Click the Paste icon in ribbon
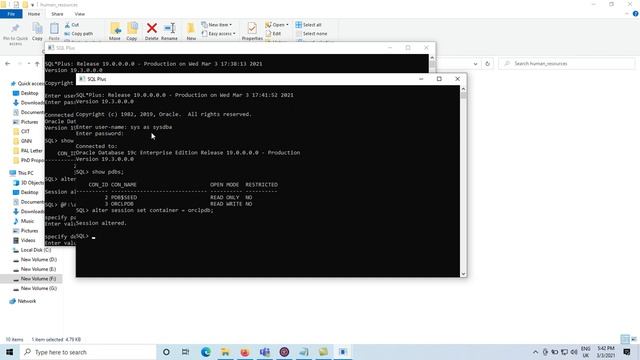The width and height of the screenshot is (640, 360). (54, 29)
